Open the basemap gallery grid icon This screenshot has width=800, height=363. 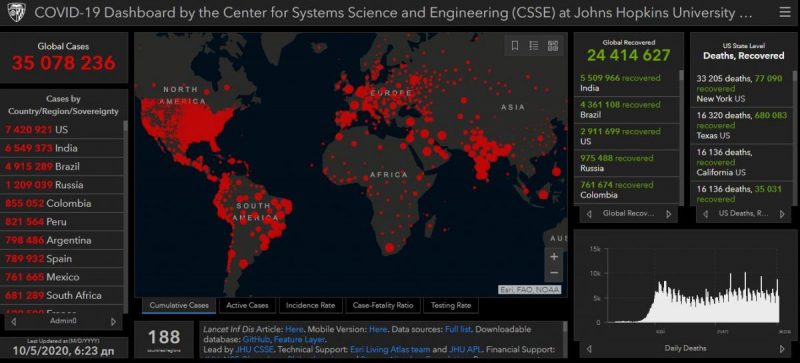coord(553,46)
